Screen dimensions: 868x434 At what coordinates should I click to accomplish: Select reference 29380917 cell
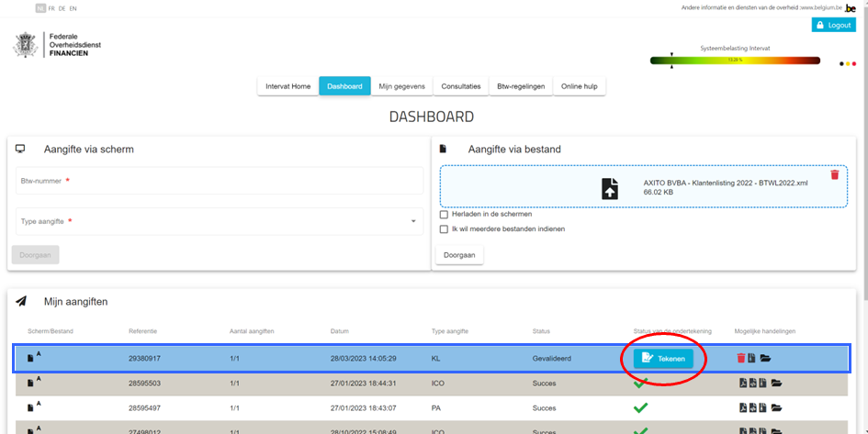click(x=144, y=358)
